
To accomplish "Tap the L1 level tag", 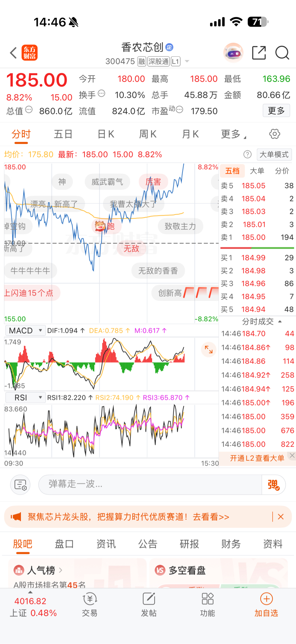I will [175, 61].
